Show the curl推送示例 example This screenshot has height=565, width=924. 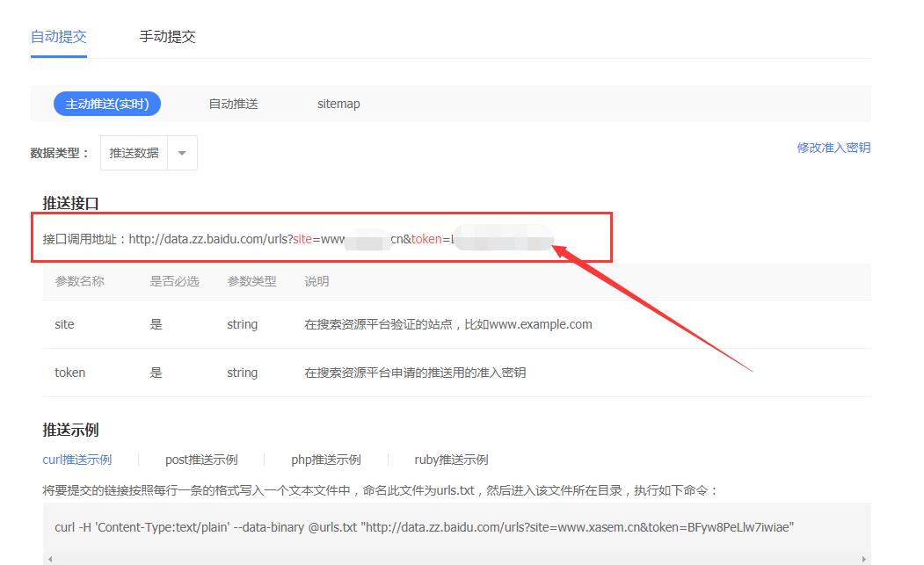tap(77, 460)
